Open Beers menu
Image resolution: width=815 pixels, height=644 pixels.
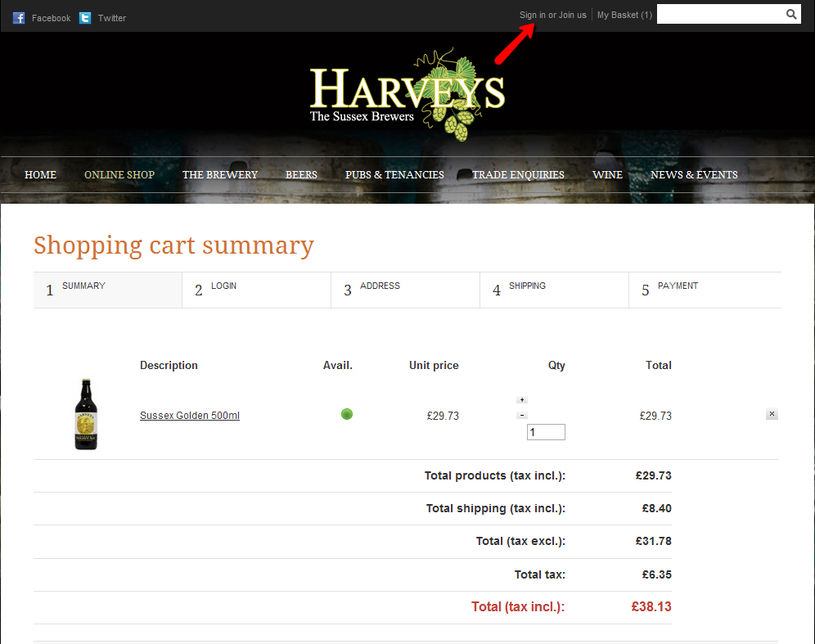click(x=301, y=174)
